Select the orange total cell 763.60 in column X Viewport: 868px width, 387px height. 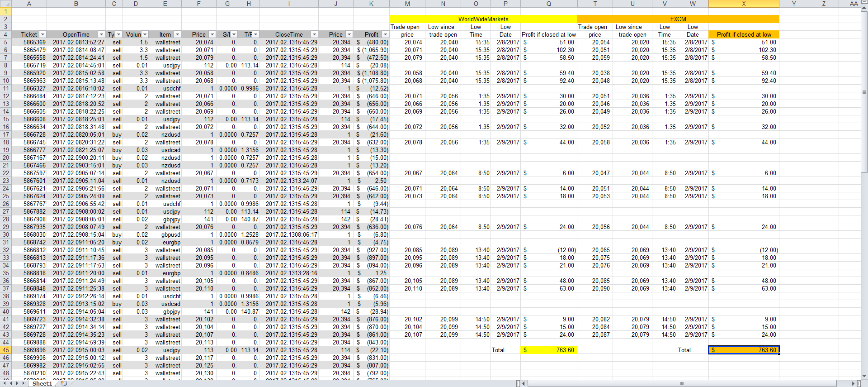(744, 350)
